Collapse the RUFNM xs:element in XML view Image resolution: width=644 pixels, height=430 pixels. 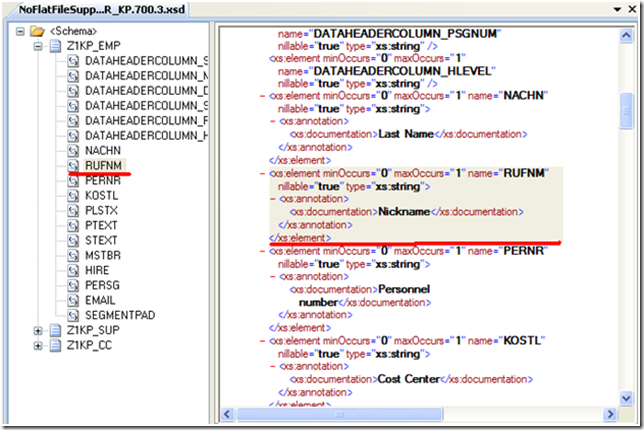[x=262, y=172]
